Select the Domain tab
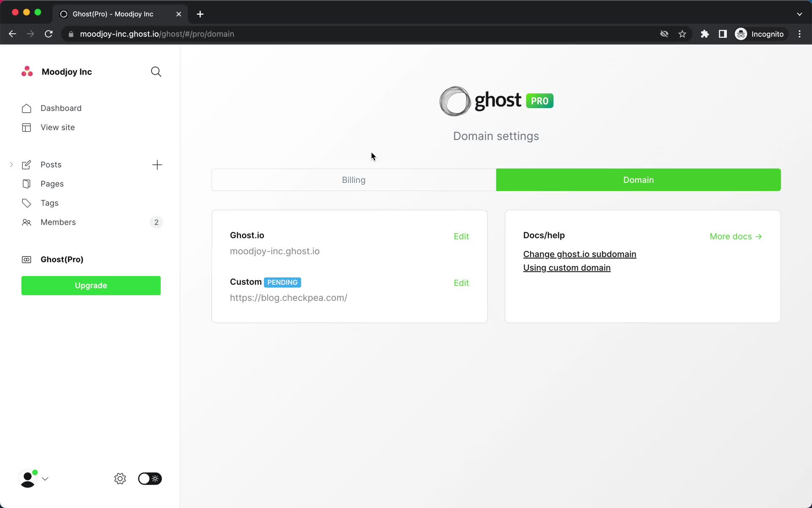 (638, 180)
